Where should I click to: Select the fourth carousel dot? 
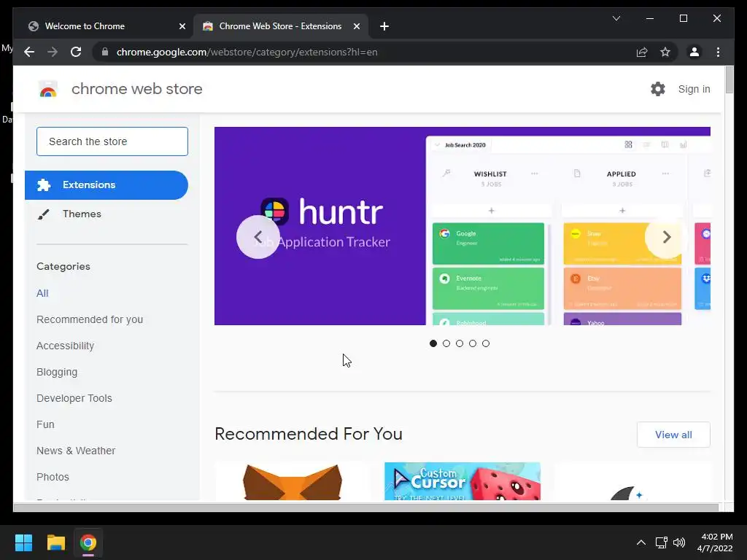pos(472,343)
